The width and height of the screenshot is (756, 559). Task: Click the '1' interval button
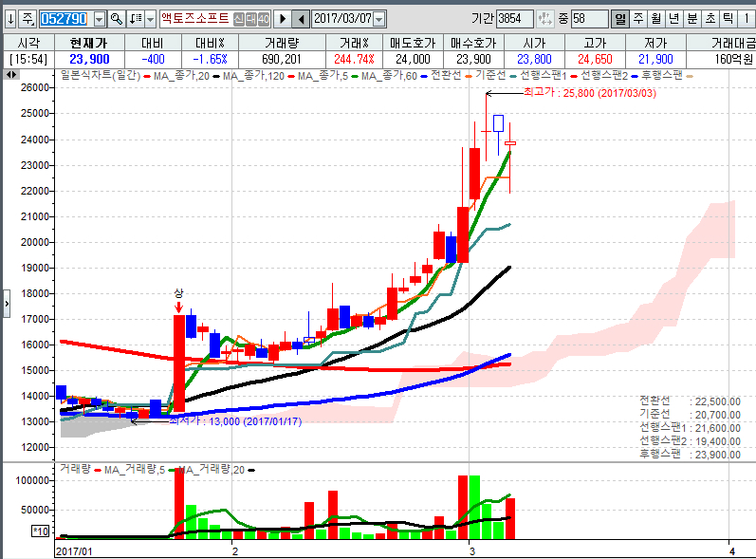click(747, 18)
